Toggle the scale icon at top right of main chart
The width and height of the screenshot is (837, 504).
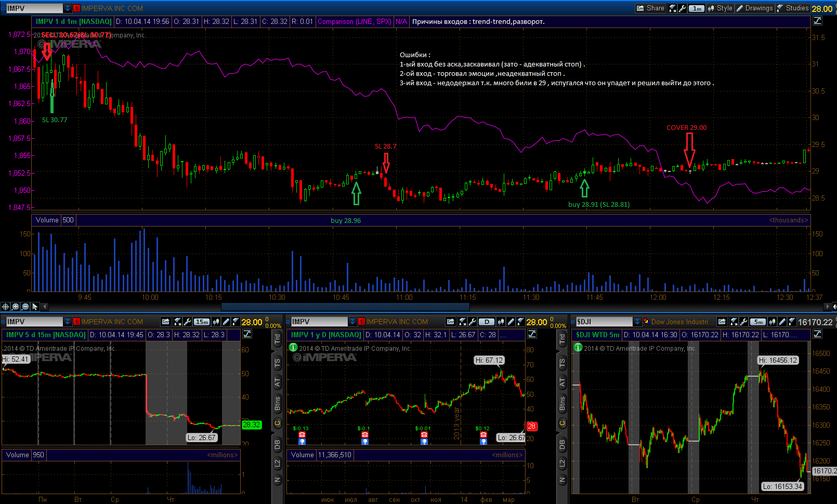coord(817,21)
